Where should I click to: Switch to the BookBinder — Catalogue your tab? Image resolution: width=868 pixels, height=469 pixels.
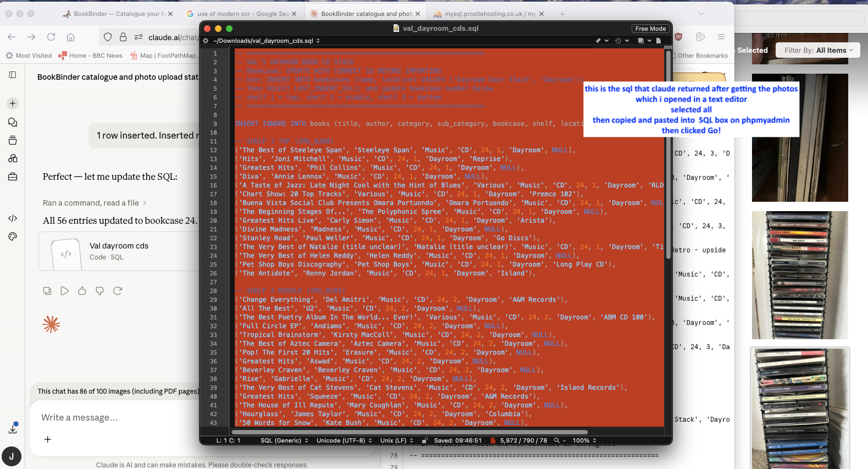point(118,14)
